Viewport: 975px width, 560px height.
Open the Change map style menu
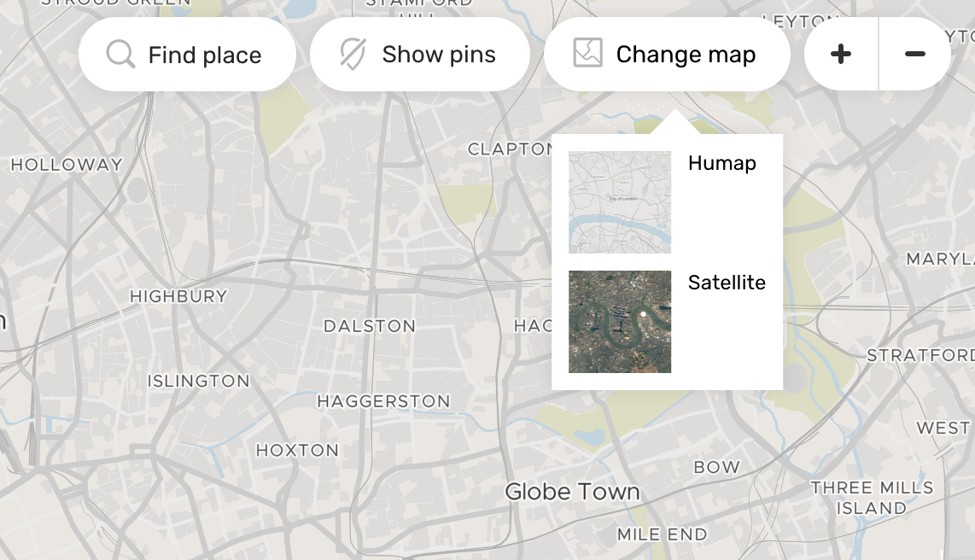tap(667, 54)
